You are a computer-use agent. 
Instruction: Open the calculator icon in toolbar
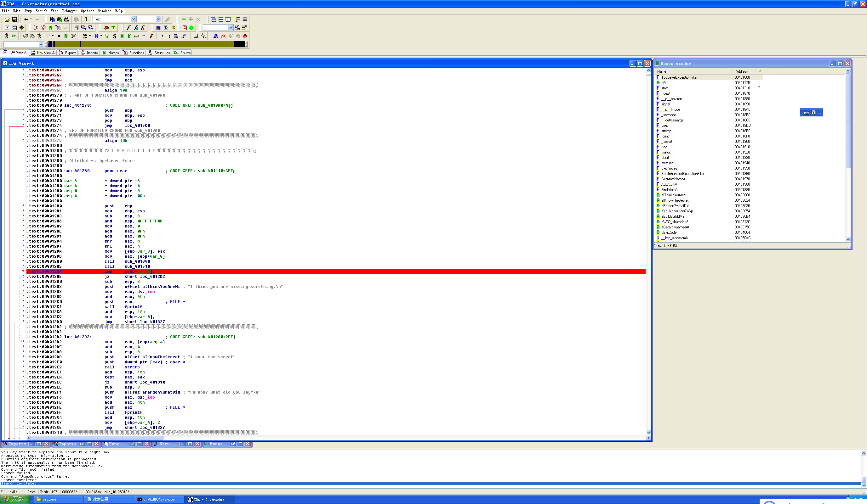[159, 28]
